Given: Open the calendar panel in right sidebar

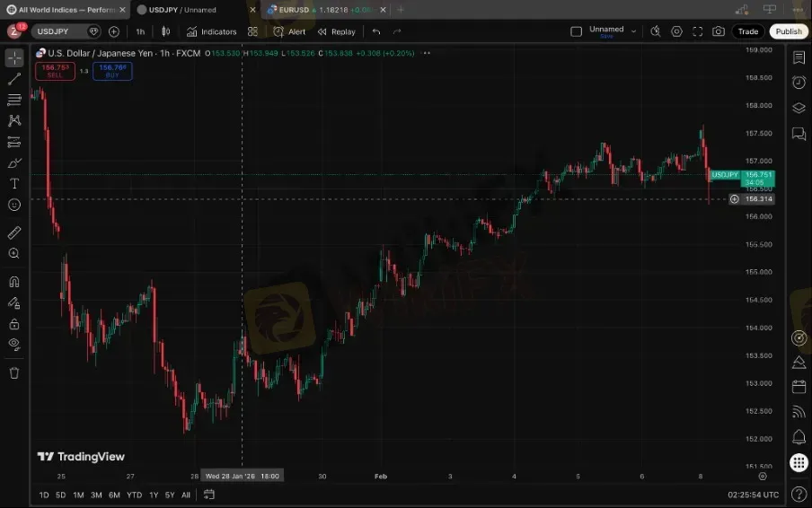Looking at the screenshot, I should pos(799,387).
